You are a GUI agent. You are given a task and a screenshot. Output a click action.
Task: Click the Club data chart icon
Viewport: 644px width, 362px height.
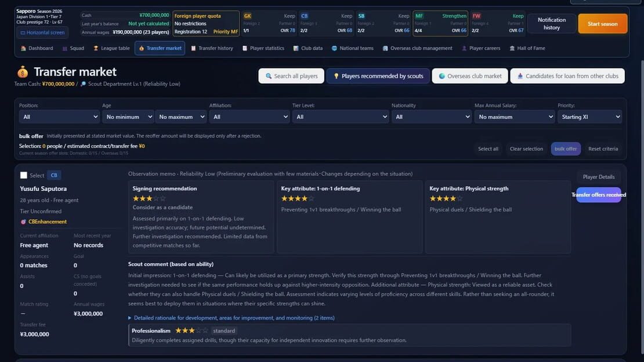(x=296, y=49)
